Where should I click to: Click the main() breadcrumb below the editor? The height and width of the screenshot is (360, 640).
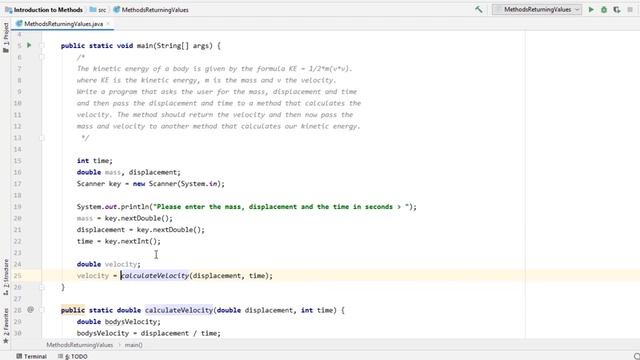pyautogui.click(x=133, y=345)
